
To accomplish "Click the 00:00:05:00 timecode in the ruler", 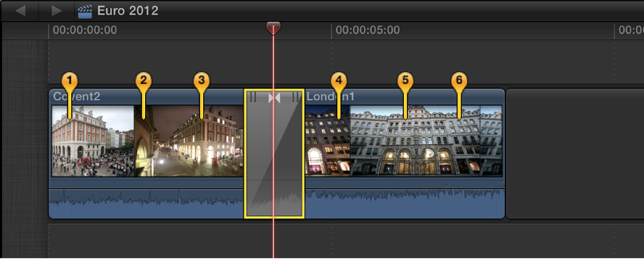I will point(368,30).
